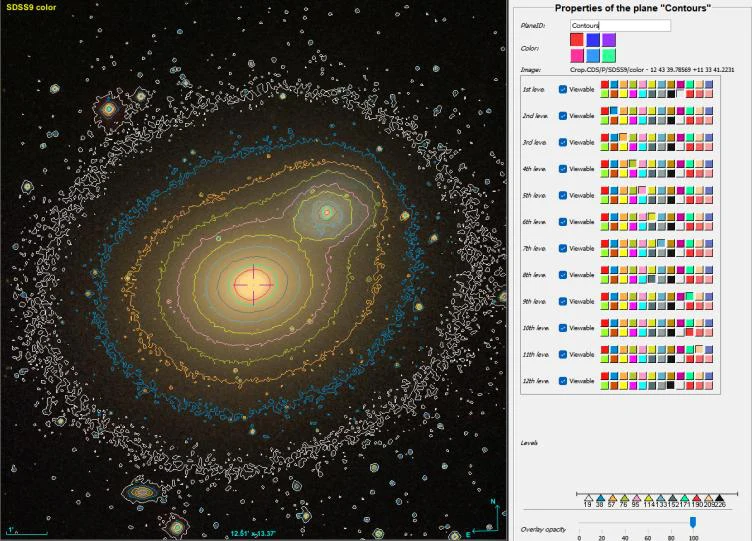Click the red reticle crosshair on the galaxy core
752x541 pixels.
pyautogui.click(x=253, y=284)
